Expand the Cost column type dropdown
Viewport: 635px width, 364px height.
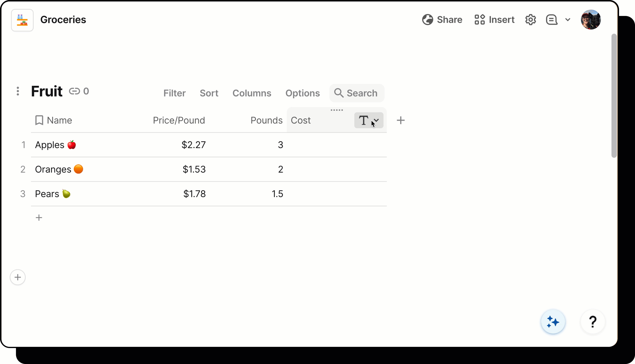click(x=369, y=120)
